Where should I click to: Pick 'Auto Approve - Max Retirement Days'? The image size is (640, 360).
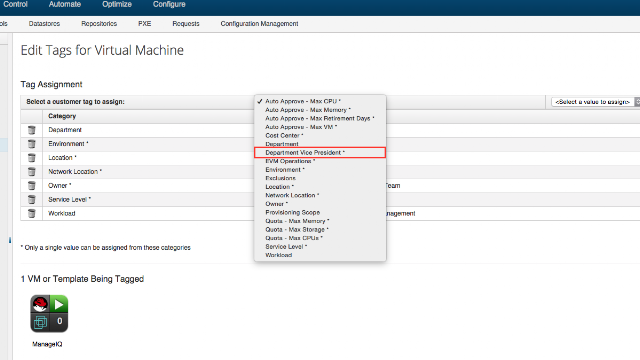point(320,118)
